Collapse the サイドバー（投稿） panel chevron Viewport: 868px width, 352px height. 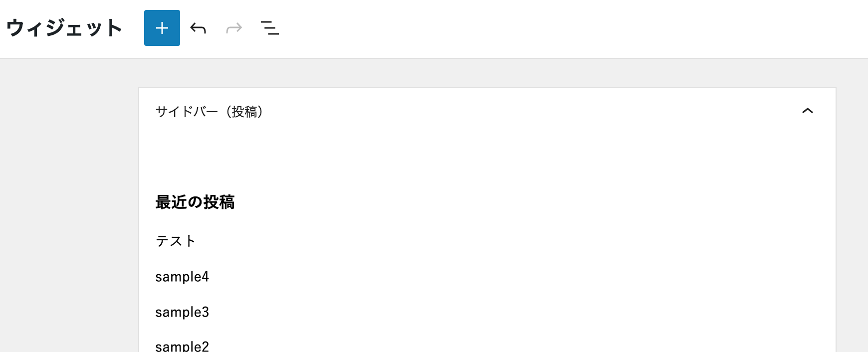pyautogui.click(x=807, y=111)
